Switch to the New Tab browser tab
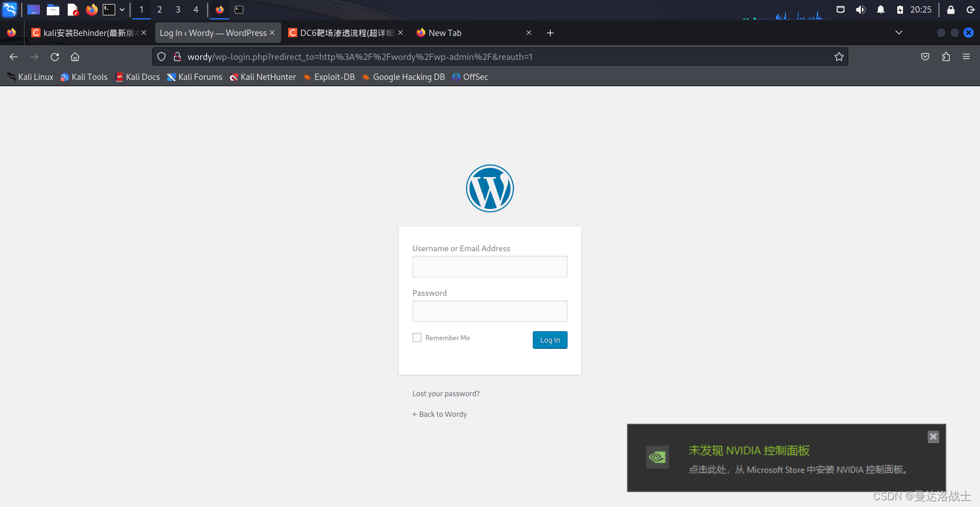Viewport: 980px width, 507px height. 473,33
